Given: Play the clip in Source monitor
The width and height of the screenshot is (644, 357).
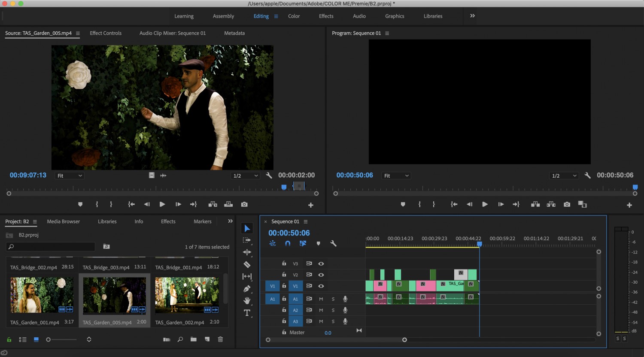Looking at the screenshot, I should [x=162, y=204].
